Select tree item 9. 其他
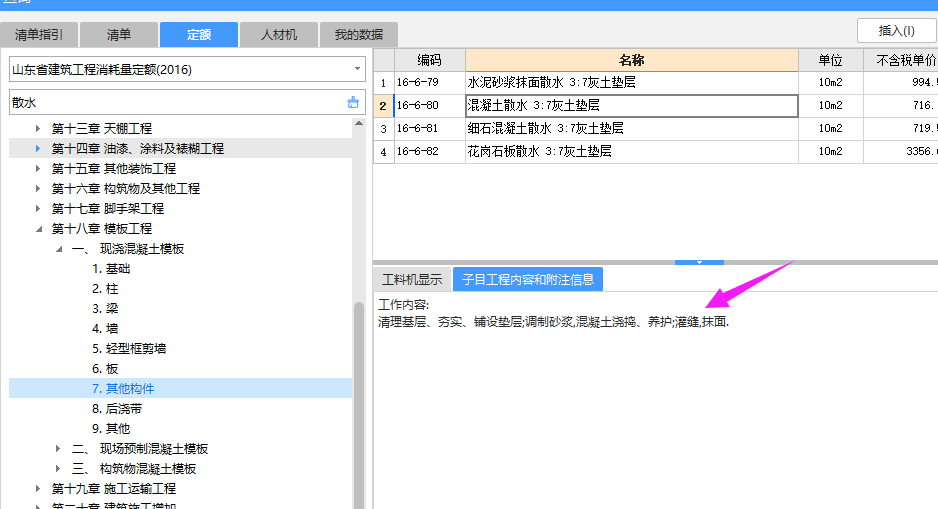Viewport: 938px width, 509px height. [x=111, y=428]
